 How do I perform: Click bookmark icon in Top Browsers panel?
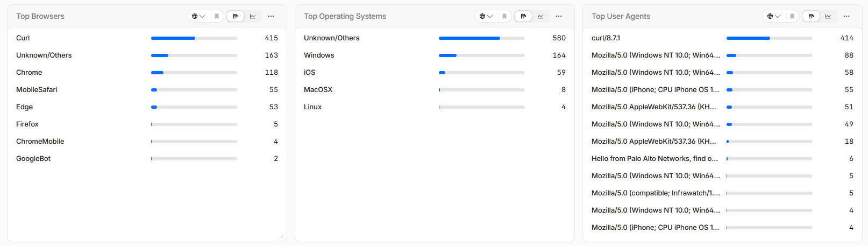click(x=217, y=16)
